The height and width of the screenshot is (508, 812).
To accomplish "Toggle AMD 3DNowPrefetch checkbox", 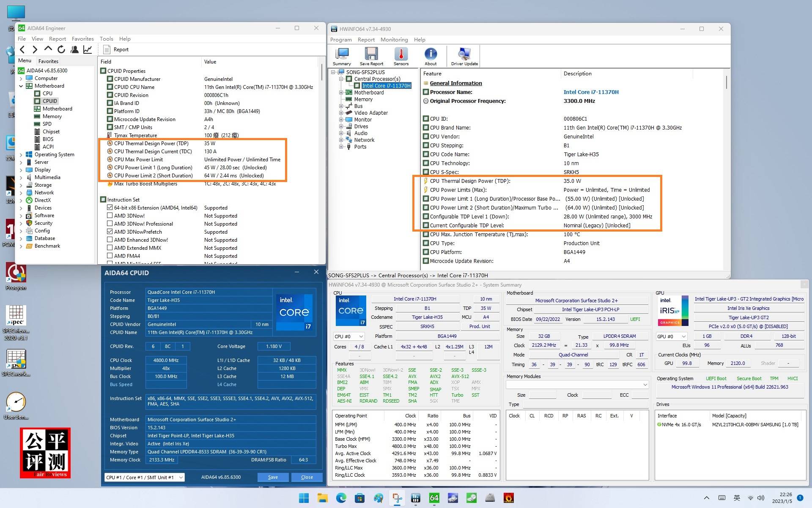I will pos(110,232).
